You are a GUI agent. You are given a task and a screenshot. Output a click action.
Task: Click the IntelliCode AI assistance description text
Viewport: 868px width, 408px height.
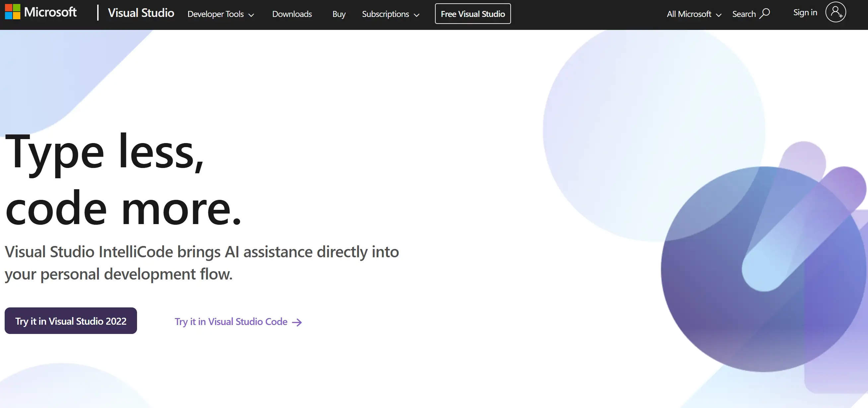[202, 263]
